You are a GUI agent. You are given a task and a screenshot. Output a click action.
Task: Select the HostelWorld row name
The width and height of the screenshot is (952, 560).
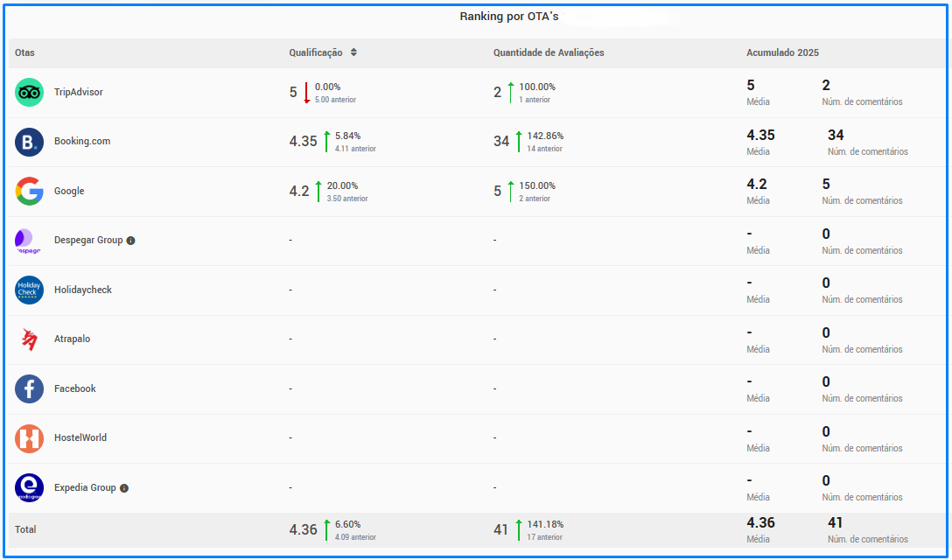coord(80,437)
